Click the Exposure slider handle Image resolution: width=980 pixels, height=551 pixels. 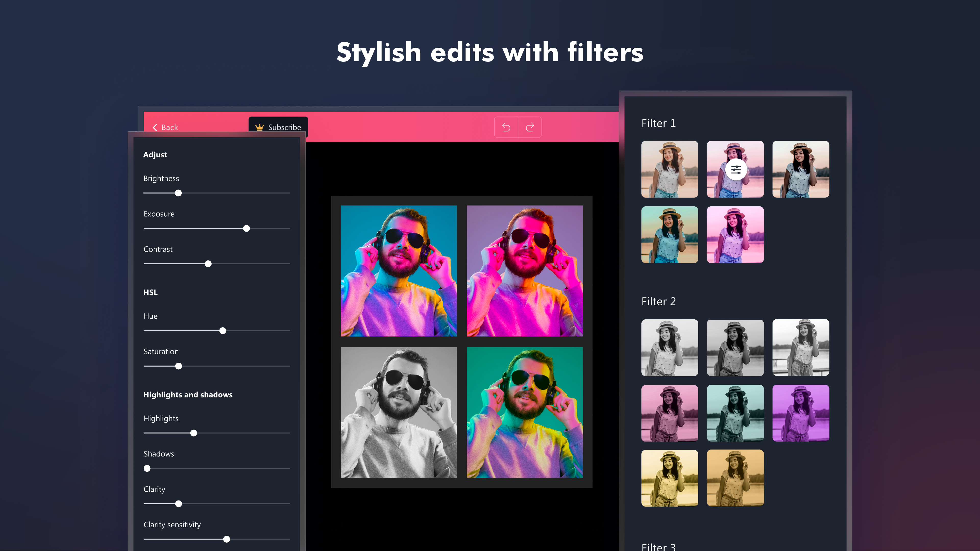pos(247,229)
